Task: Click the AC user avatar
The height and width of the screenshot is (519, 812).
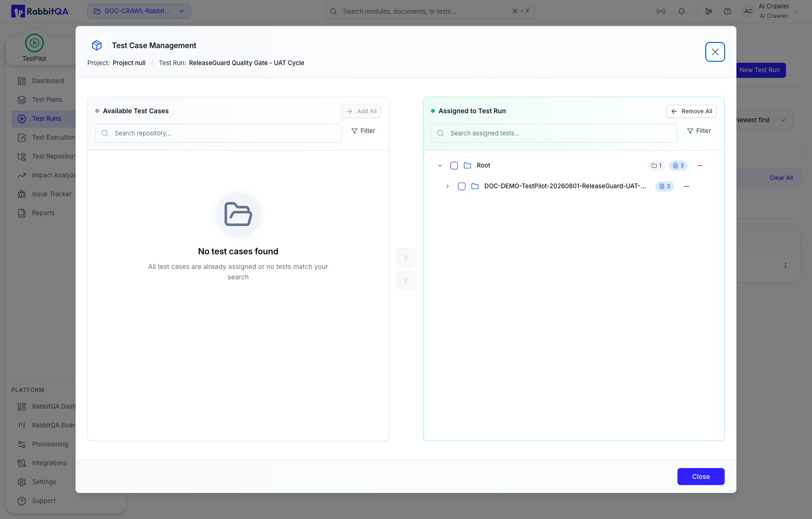Action: (x=748, y=11)
